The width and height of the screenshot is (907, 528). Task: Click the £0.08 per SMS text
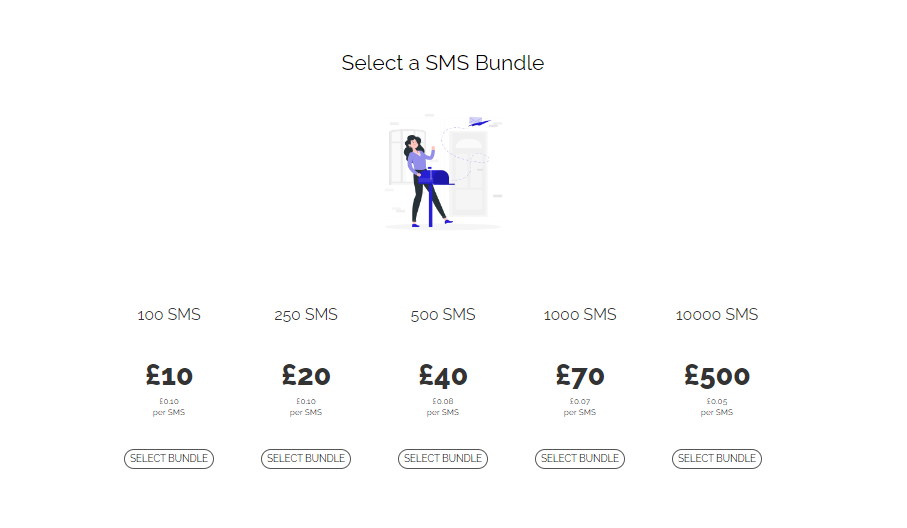(x=443, y=407)
